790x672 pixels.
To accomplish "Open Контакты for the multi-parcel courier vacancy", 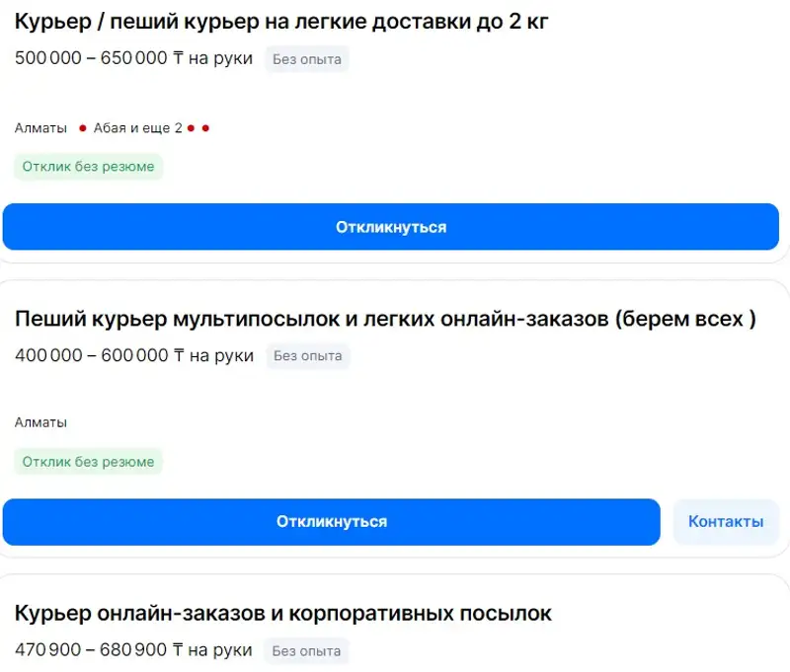I will tap(726, 521).
